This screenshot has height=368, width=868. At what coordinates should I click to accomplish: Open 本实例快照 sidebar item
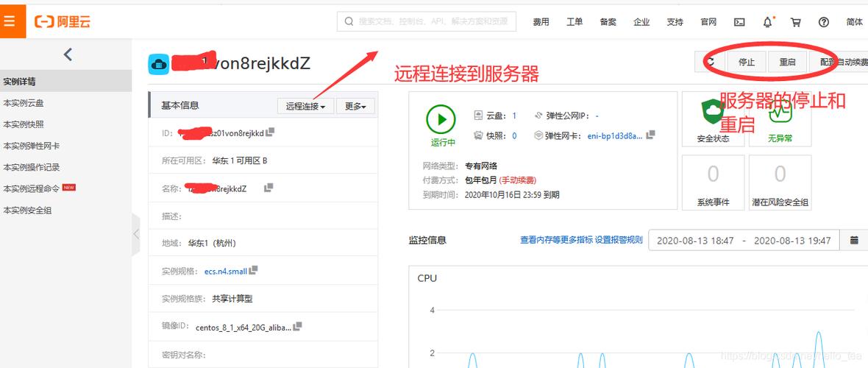[66, 124]
